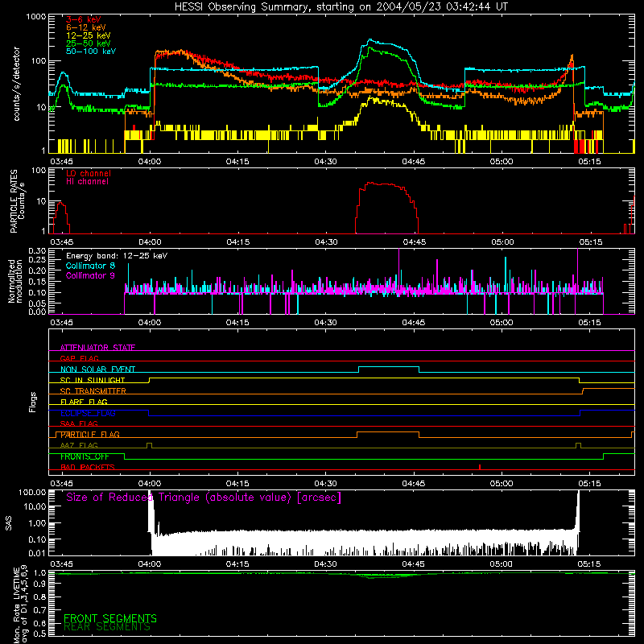Screen dimensions: 644x644
Task: Click the ATTENUATOR STATE flag label
Action: [x=97, y=348]
